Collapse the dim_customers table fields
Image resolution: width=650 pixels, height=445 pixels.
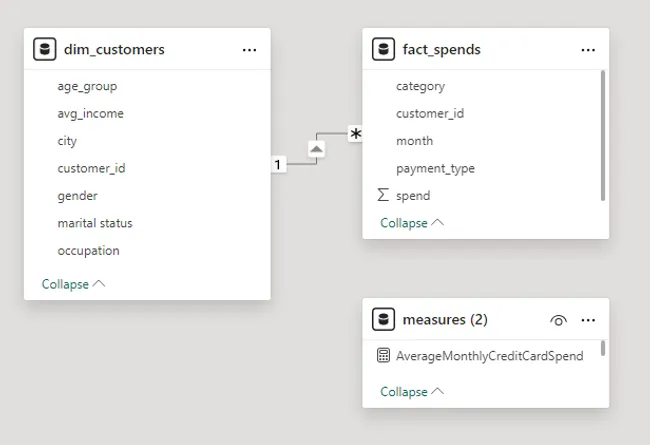(73, 284)
